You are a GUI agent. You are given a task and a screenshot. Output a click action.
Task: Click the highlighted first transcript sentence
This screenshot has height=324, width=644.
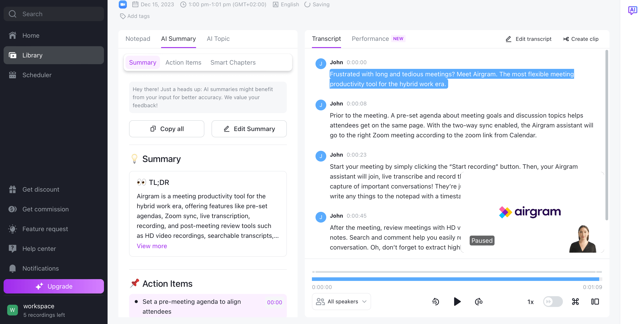point(452,79)
